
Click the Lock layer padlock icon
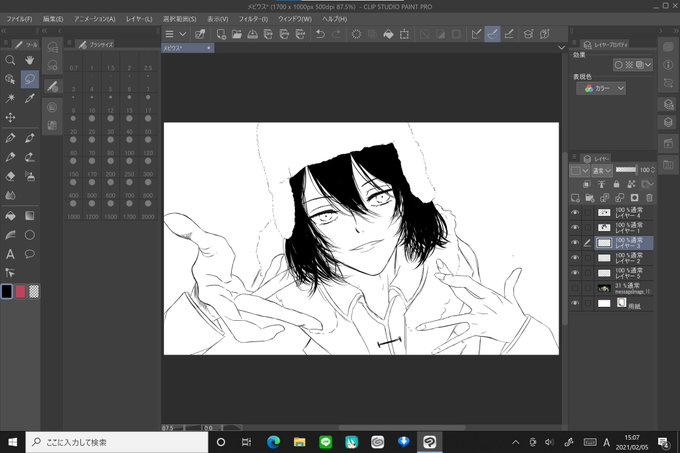click(616, 184)
